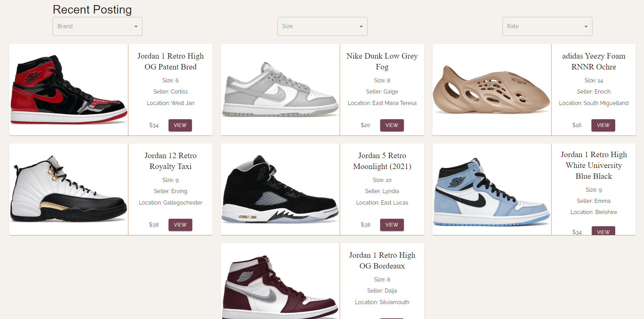Click the text Seller: Daija
The image size is (644, 319).
pos(382,291)
